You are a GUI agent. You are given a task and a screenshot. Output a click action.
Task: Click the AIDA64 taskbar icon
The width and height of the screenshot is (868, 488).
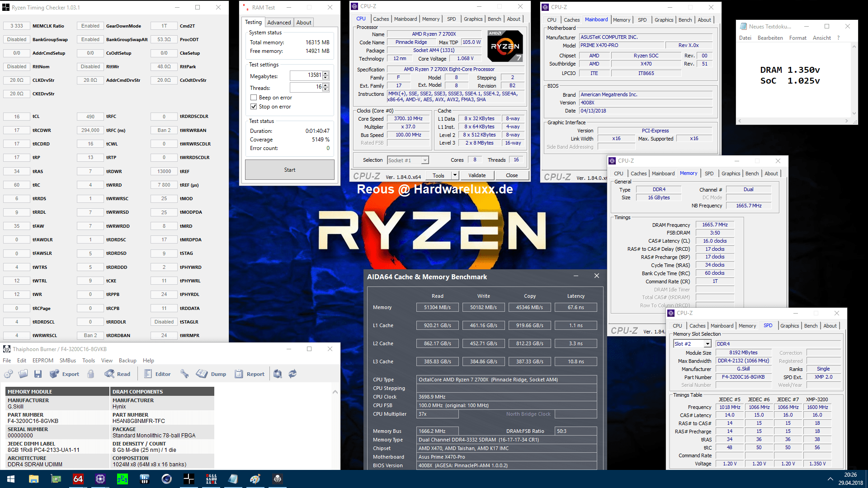pos(78,479)
